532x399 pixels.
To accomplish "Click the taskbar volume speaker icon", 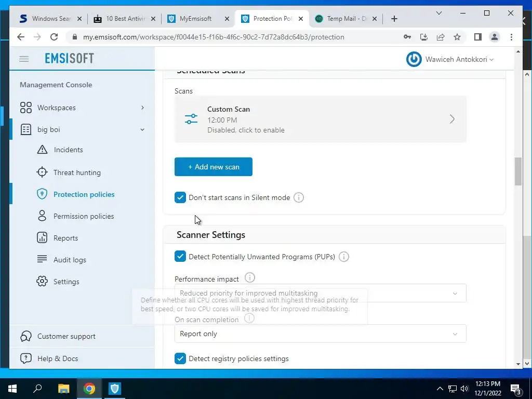I will point(464,389).
